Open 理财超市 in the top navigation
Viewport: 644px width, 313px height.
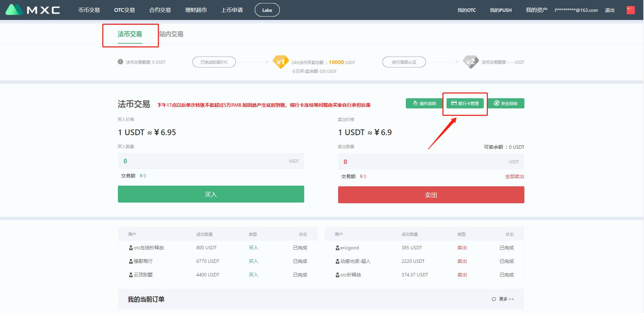coord(196,10)
